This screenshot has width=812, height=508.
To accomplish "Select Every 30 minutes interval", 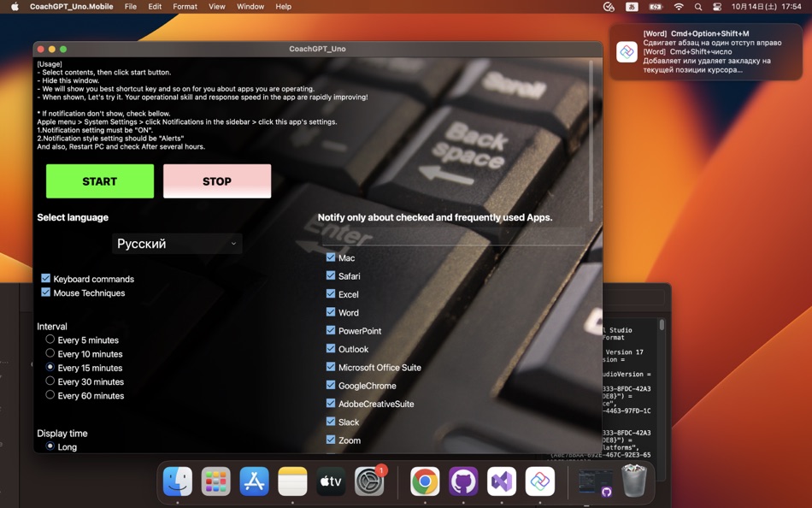I will (x=50, y=381).
